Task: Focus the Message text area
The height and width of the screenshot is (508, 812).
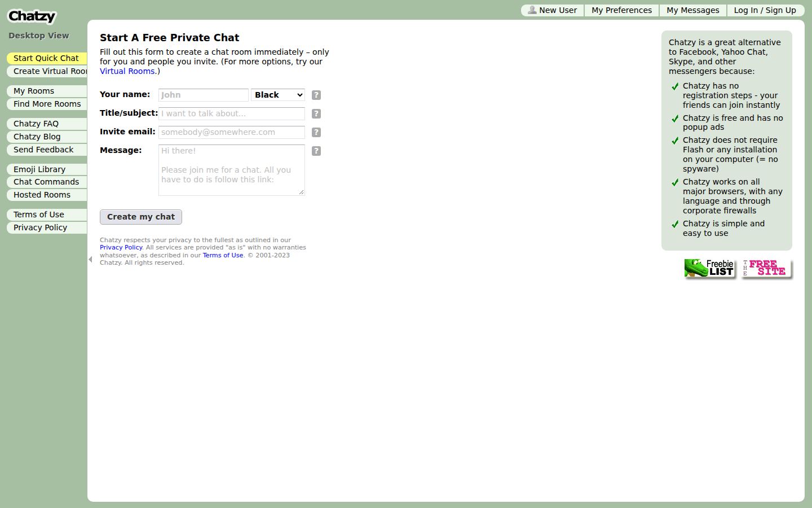Action: click(x=232, y=170)
